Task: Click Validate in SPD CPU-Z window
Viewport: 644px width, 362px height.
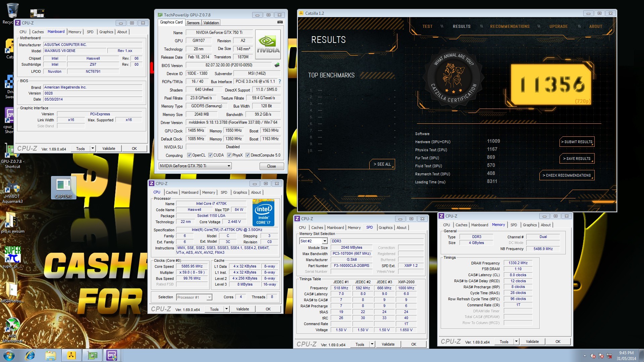Action: (388, 344)
